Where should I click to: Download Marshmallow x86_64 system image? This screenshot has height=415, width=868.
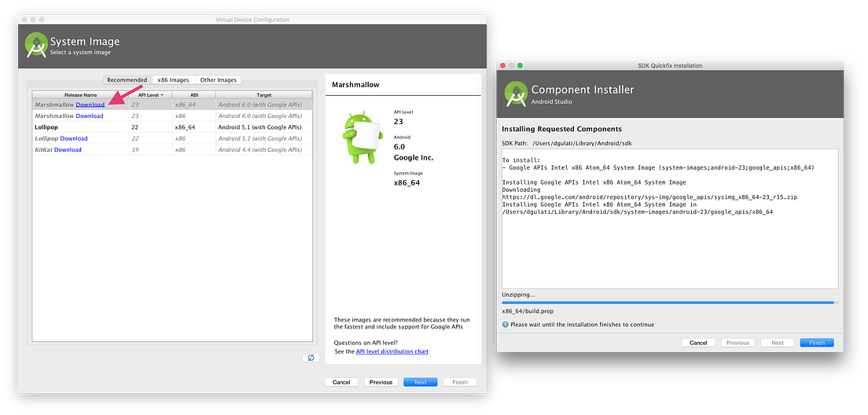click(90, 105)
